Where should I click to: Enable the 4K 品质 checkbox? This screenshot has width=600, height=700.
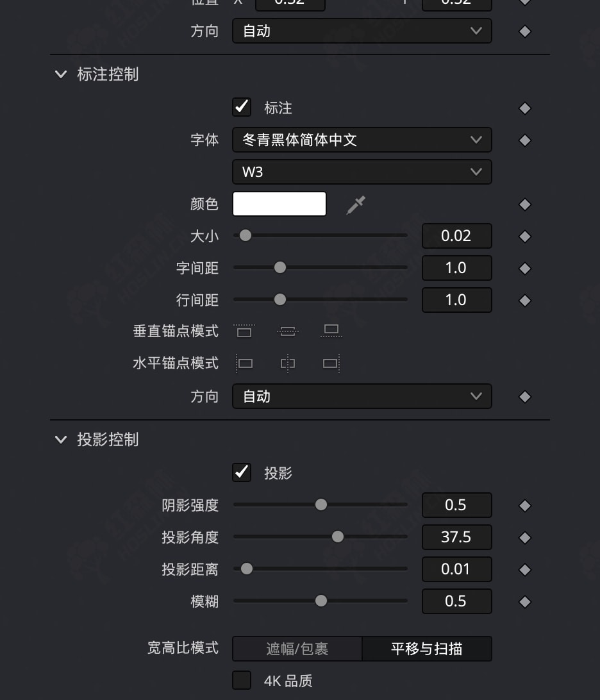coord(242,680)
